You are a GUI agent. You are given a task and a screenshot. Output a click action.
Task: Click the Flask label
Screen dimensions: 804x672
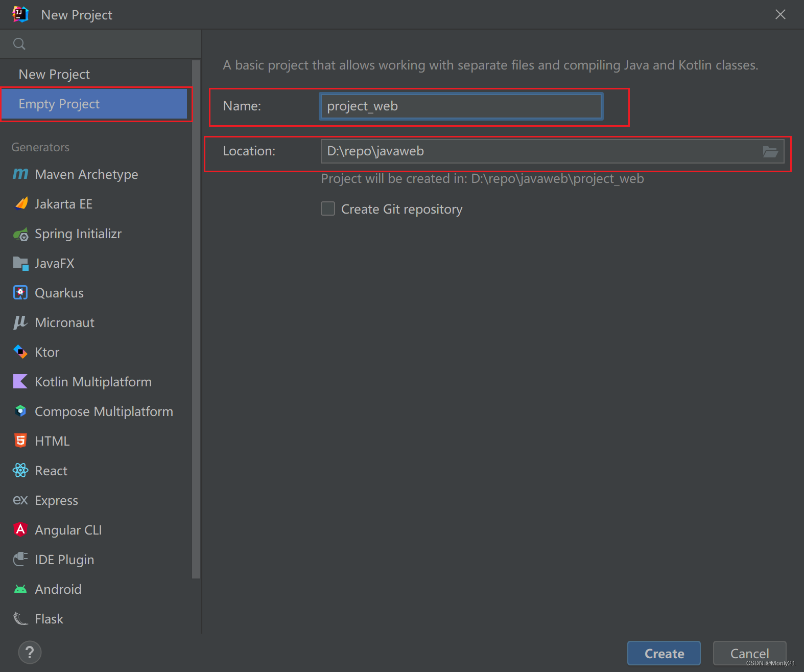[x=49, y=619]
